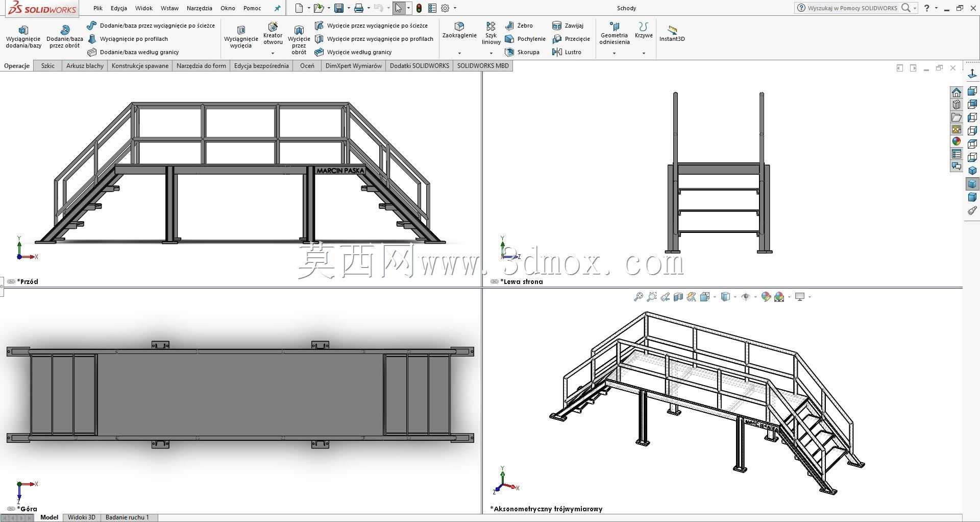Select the Szyk liniowy pattern tool
The width and height of the screenshot is (980, 522).
tap(491, 34)
